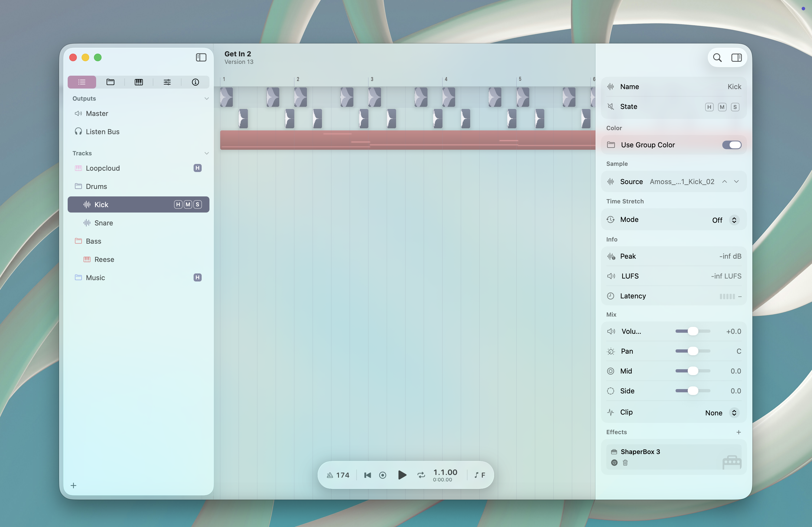The width and height of the screenshot is (812, 527).
Task: Click the metronome icon next to 174
Action: pyautogui.click(x=329, y=474)
